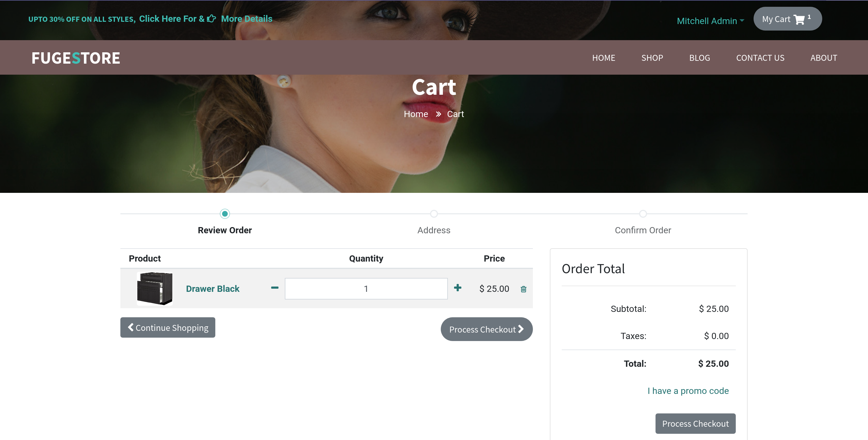Screen dimensions: 868x440
Task: Select the Review Order step circle
Action: click(x=225, y=214)
